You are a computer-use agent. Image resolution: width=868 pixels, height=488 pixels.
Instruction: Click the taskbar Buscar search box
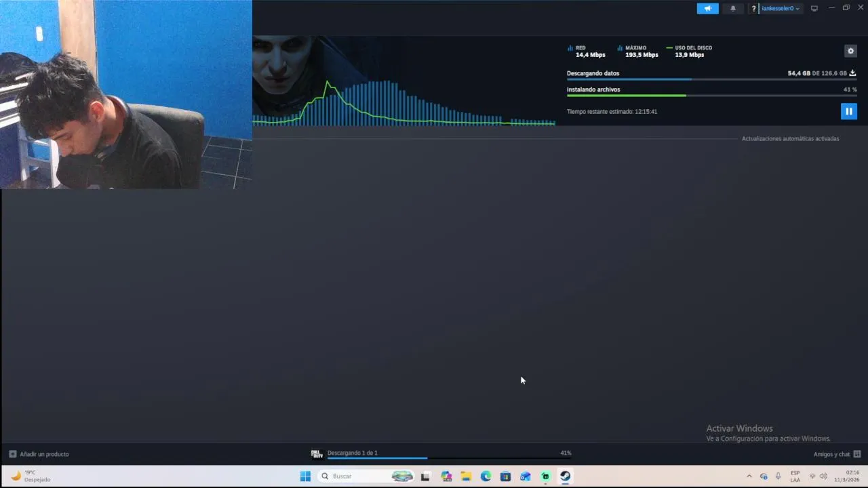[x=366, y=476]
